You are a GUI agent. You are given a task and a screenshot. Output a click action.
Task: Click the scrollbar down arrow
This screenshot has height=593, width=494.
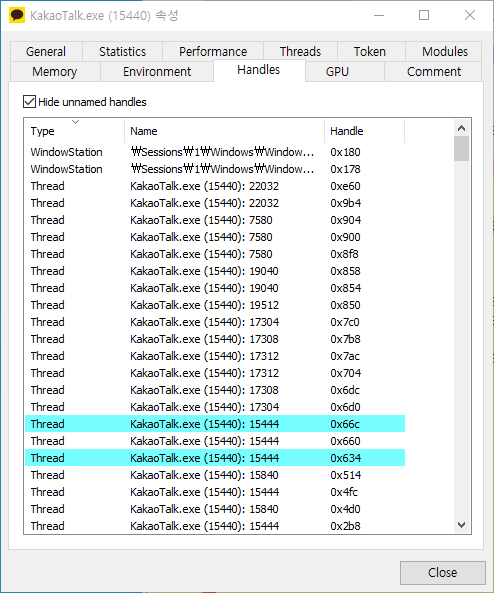click(x=461, y=525)
